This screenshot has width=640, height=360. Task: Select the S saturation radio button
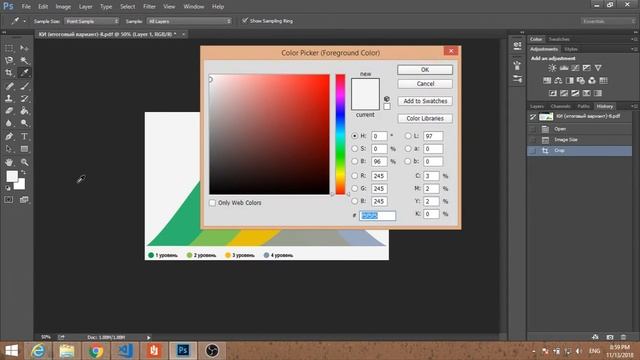[354, 149]
